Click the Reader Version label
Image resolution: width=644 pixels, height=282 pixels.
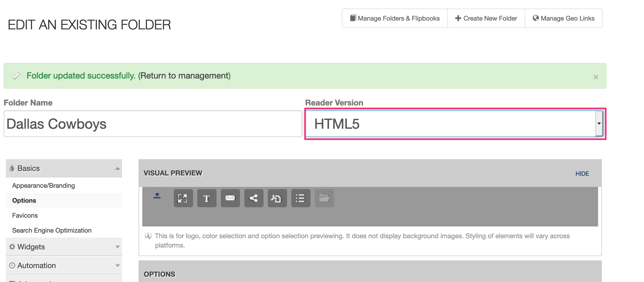coord(334,103)
